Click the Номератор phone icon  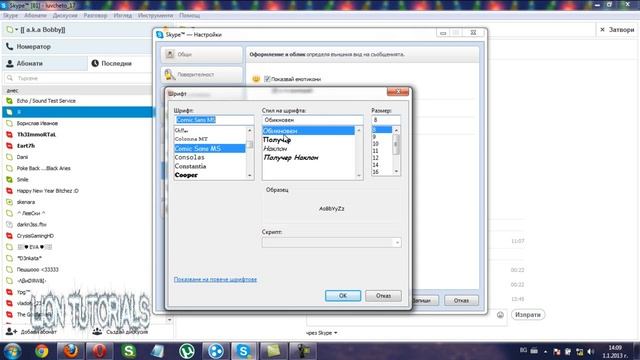click(x=9, y=47)
